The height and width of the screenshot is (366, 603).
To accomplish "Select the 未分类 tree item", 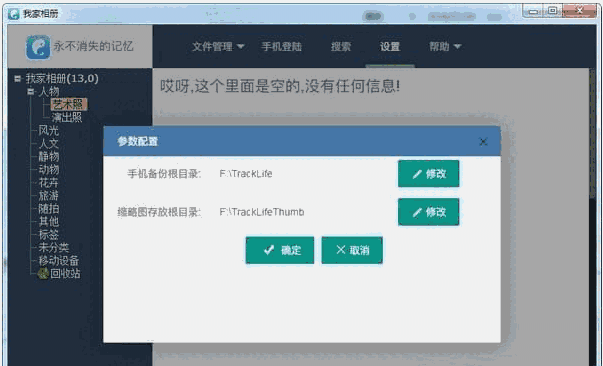I will [53, 248].
